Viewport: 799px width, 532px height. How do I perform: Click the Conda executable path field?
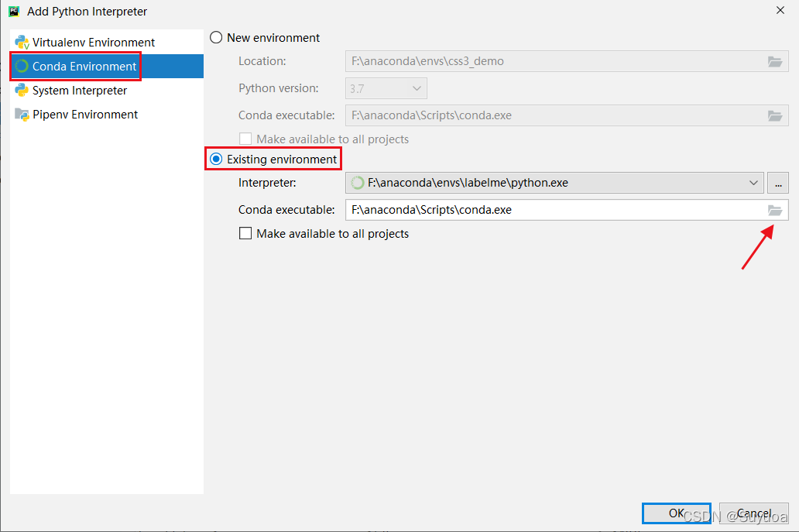542,210
